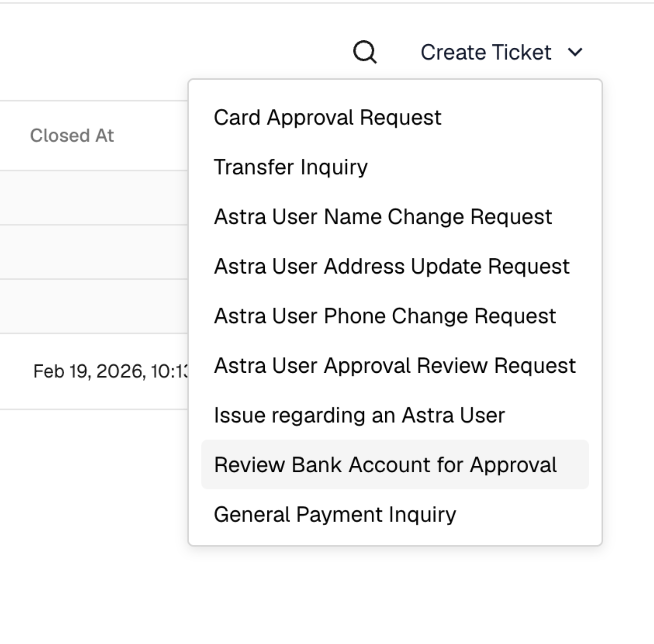Choose Transfer Inquiry from menu
Image resolution: width=654 pixels, height=644 pixels.
(395, 167)
